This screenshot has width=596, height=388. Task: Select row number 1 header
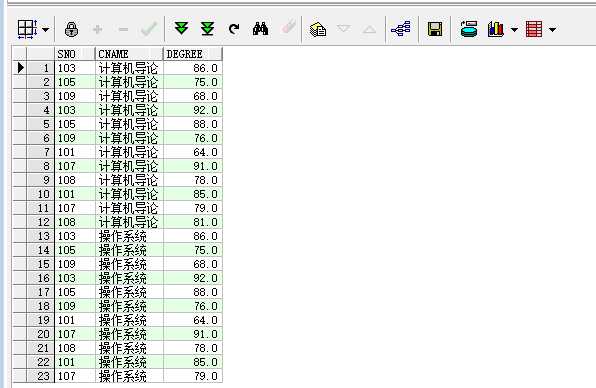tap(41, 68)
